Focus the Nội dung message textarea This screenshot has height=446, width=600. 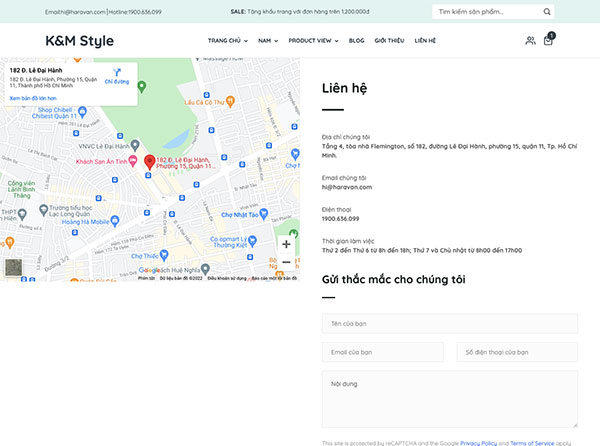pos(450,399)
